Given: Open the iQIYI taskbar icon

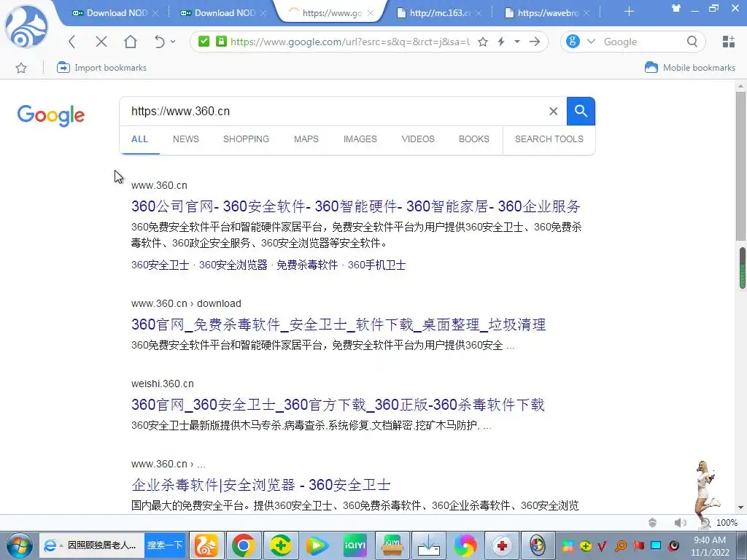Looking at the screenshot, I should click(355, 545).
